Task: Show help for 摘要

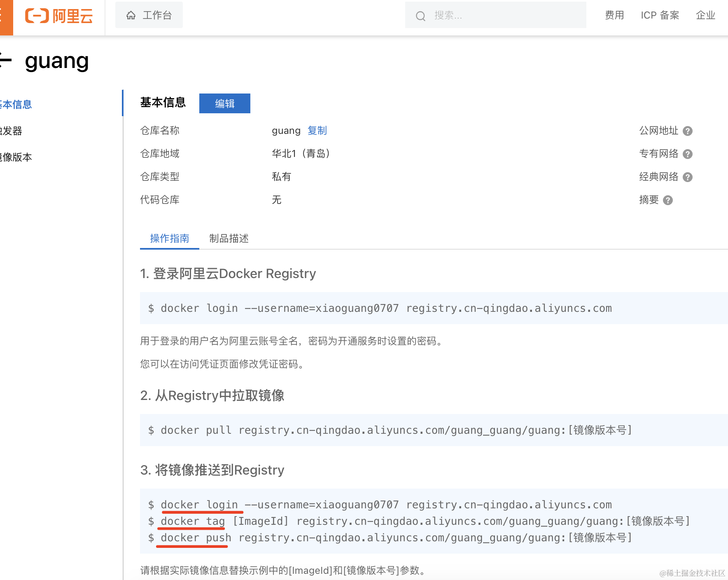Action: pos(667,200)
